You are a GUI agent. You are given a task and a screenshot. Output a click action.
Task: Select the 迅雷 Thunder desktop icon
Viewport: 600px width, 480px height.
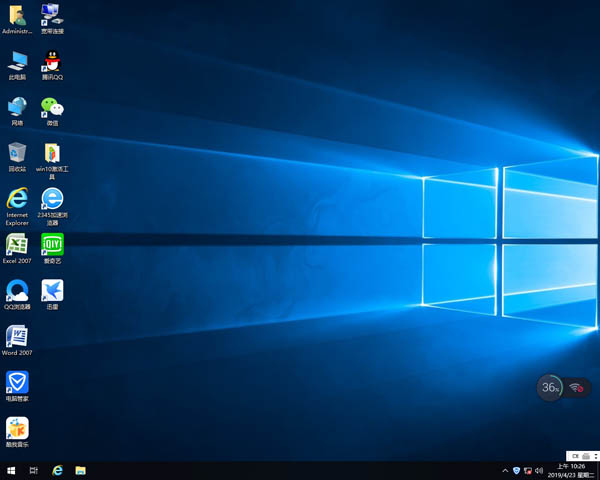click(x=52, y=291)
